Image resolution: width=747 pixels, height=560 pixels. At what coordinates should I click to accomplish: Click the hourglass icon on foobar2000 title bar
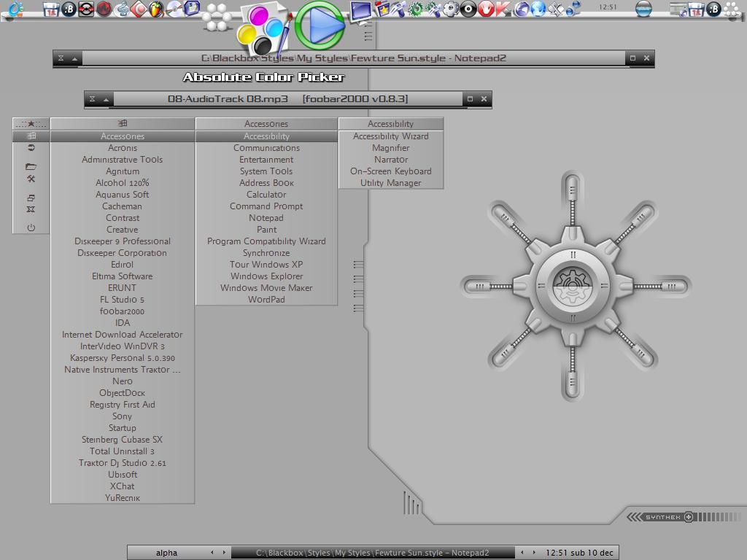point(93,99)
